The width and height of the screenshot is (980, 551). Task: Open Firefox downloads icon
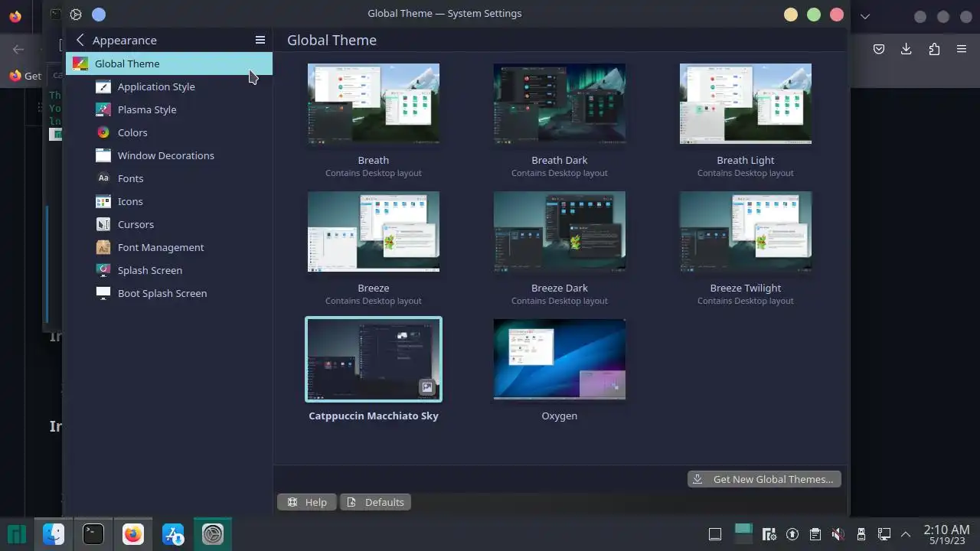pos(906,49)
